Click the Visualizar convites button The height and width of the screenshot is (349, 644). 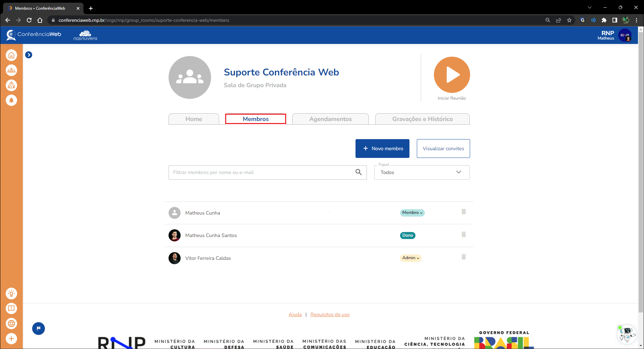[443, 149]
